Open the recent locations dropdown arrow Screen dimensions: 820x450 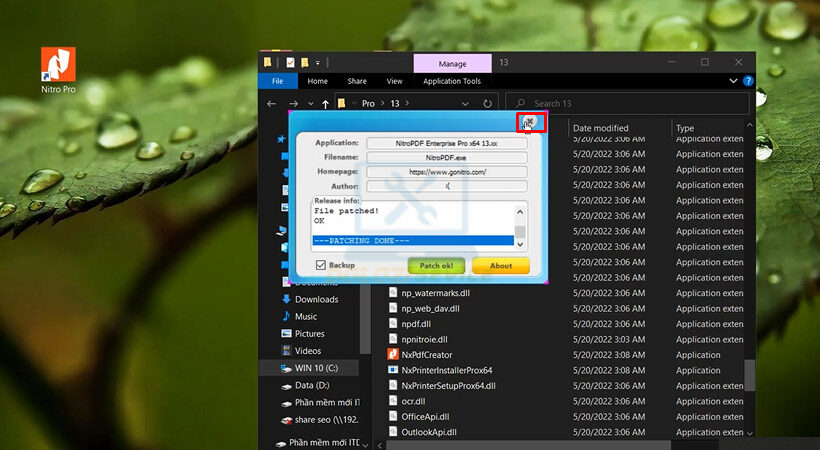point(310,103)
